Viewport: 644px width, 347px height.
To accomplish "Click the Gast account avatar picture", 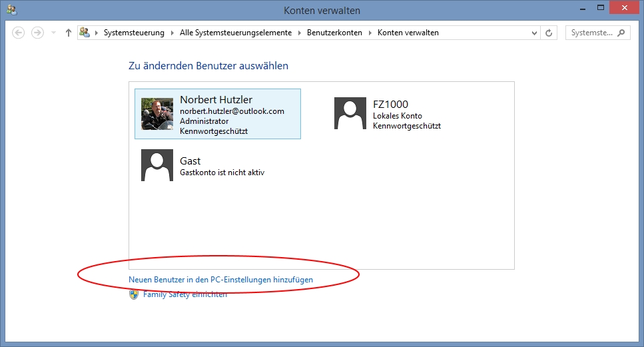I will 157,165.
